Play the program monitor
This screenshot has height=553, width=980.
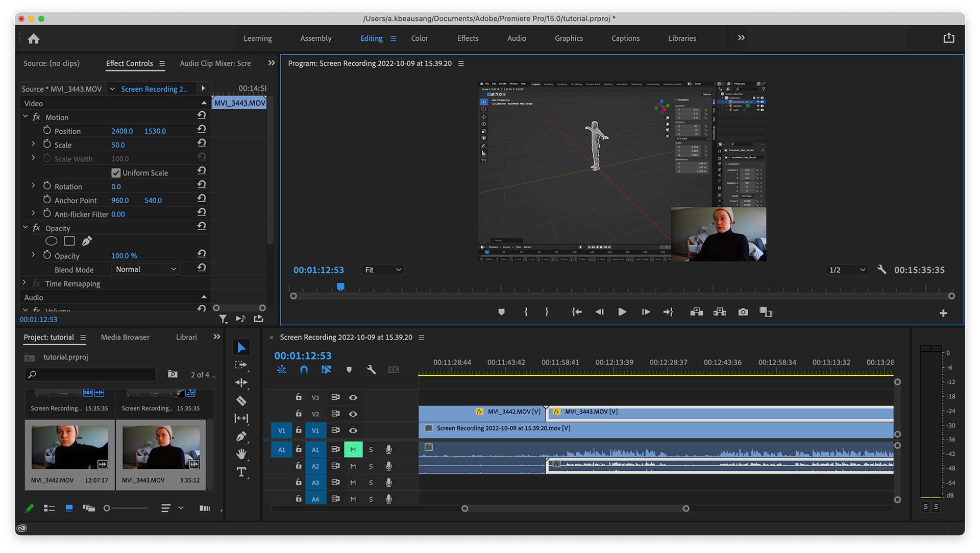click(622, 312)
